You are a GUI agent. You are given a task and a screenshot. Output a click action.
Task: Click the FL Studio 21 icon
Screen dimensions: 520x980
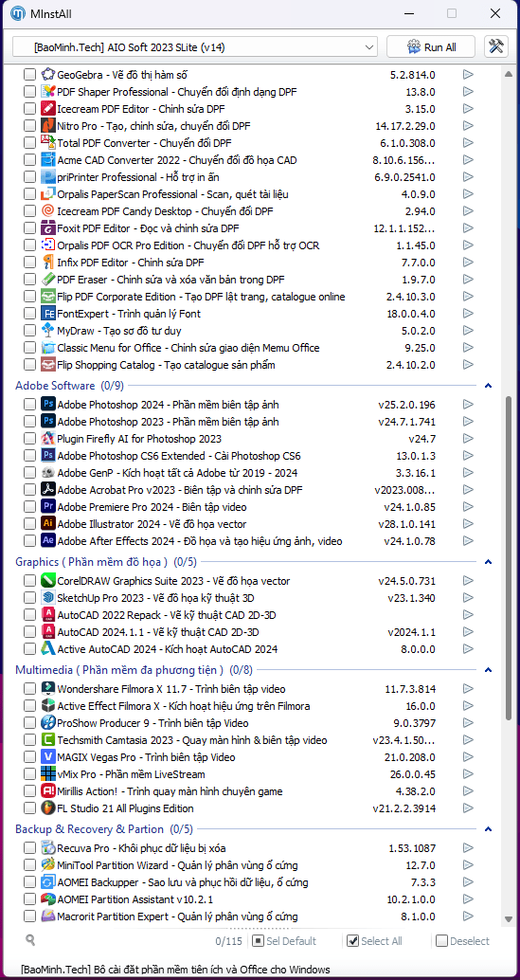48,808
